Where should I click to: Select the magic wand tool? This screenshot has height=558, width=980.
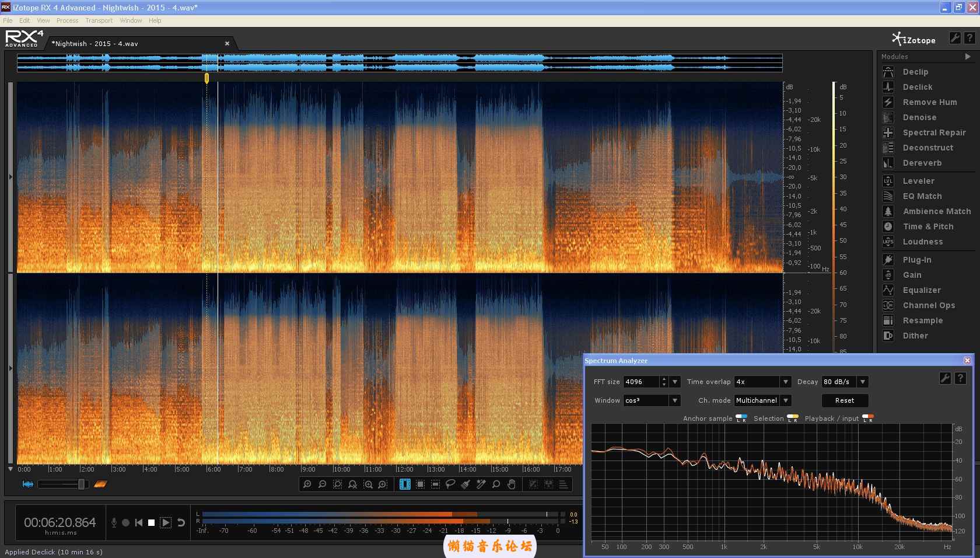[481, 484]
